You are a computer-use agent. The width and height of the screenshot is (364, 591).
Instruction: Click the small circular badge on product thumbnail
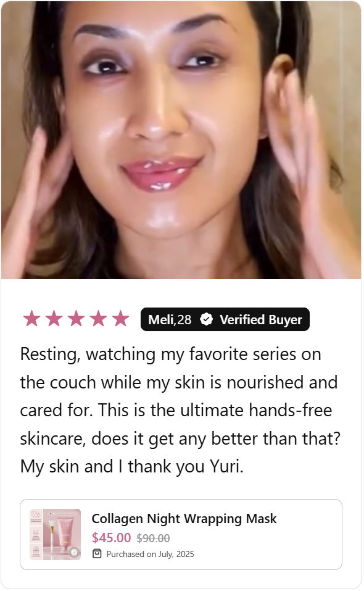pyautogui.click(x=74, y=553)
